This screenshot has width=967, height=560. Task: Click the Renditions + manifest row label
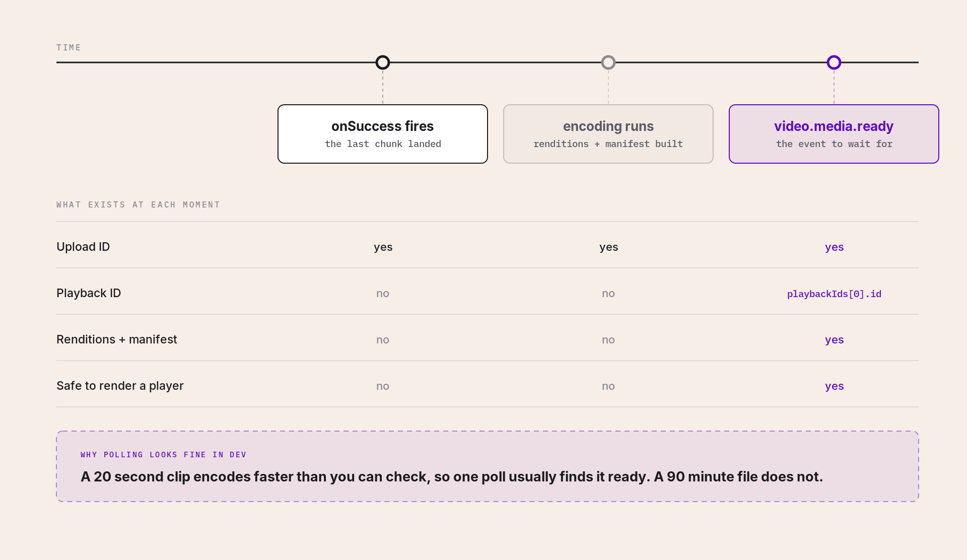117,339
